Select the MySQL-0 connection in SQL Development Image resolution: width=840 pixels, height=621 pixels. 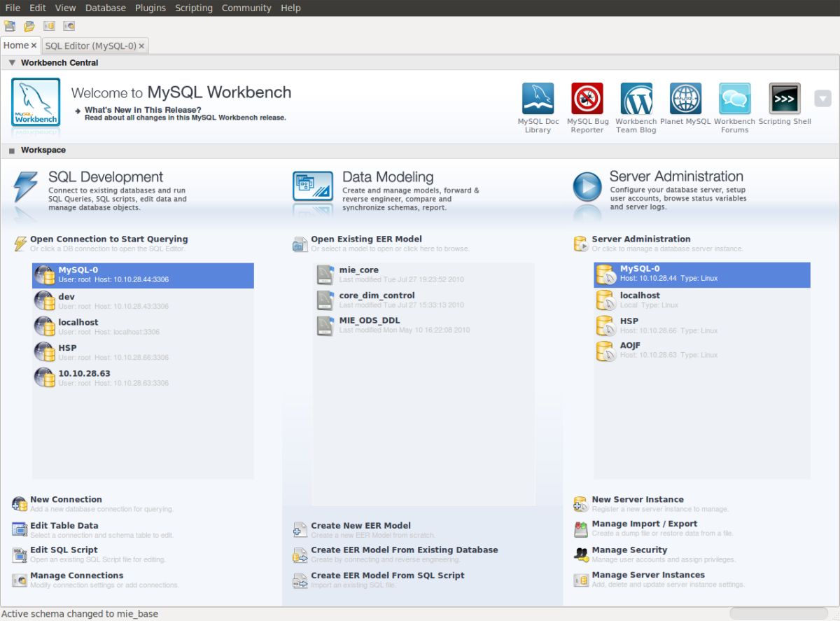143,275
